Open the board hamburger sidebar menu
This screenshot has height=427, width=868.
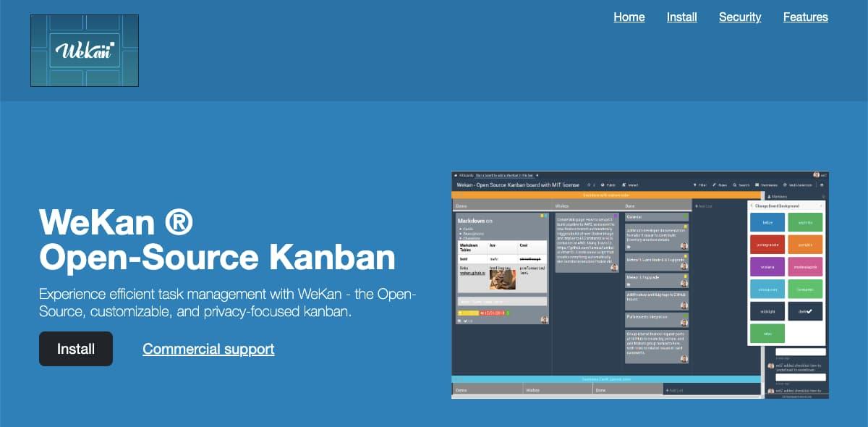[822, 185]
